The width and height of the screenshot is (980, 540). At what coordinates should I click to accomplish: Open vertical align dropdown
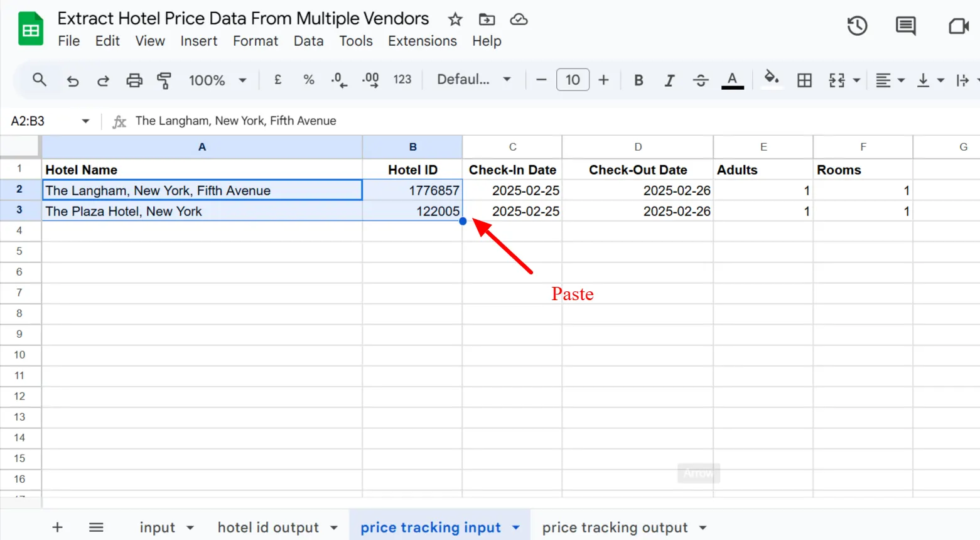pos(930,80)
